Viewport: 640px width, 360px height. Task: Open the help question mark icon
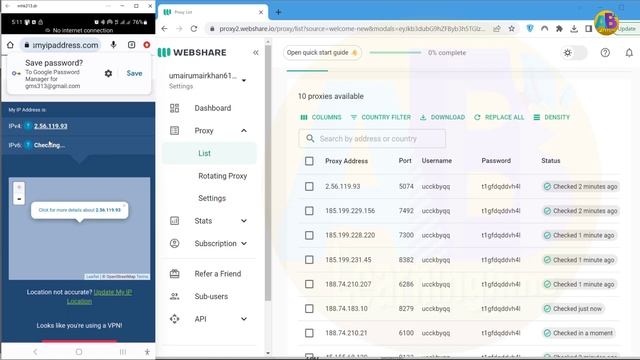[x=605, y=53]
